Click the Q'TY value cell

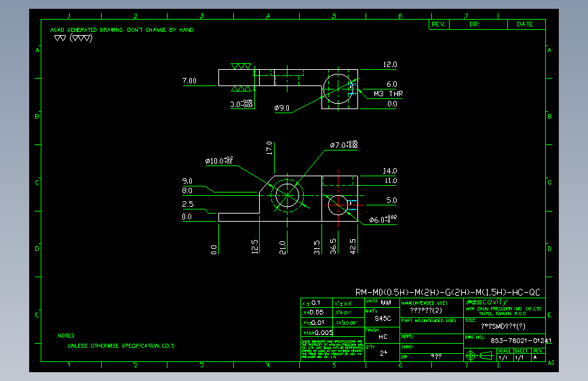(383, 353)
